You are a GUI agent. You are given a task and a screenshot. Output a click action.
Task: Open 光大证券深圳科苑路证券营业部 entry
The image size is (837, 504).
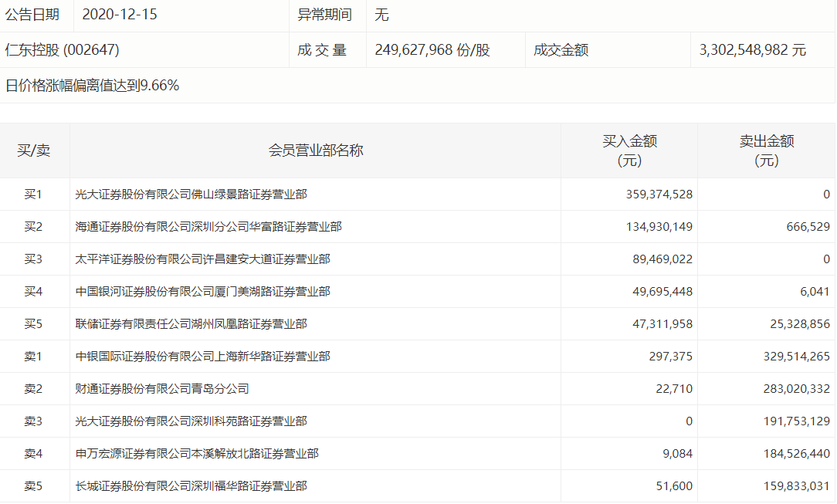pyautogui.click(x=191, y=421)
